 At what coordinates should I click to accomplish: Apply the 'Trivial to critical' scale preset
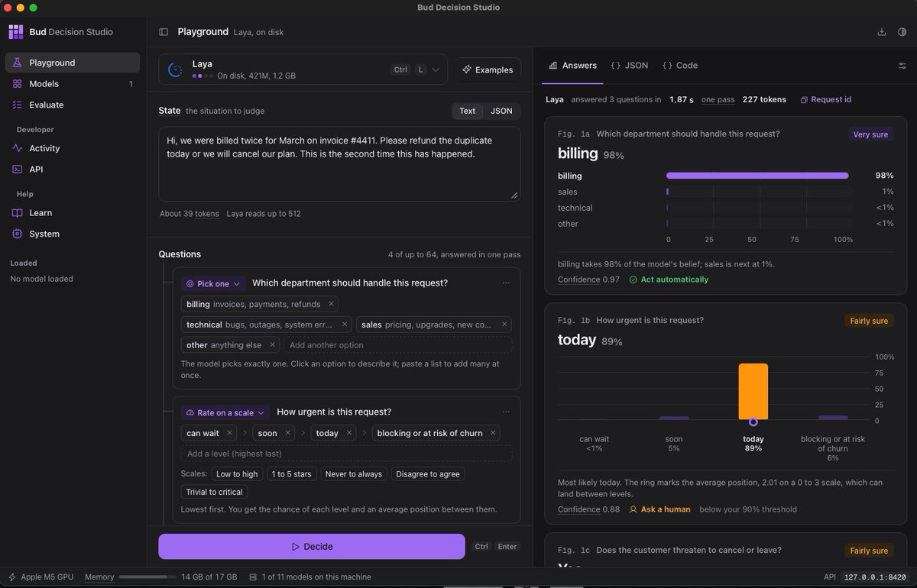tap(214, 493)
